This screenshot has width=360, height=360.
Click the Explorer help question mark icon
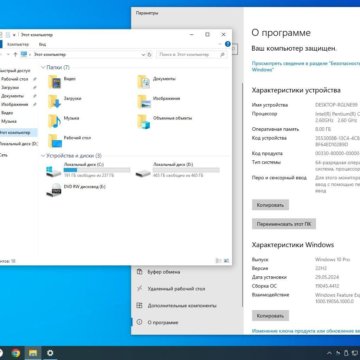(x=228, y=44)
